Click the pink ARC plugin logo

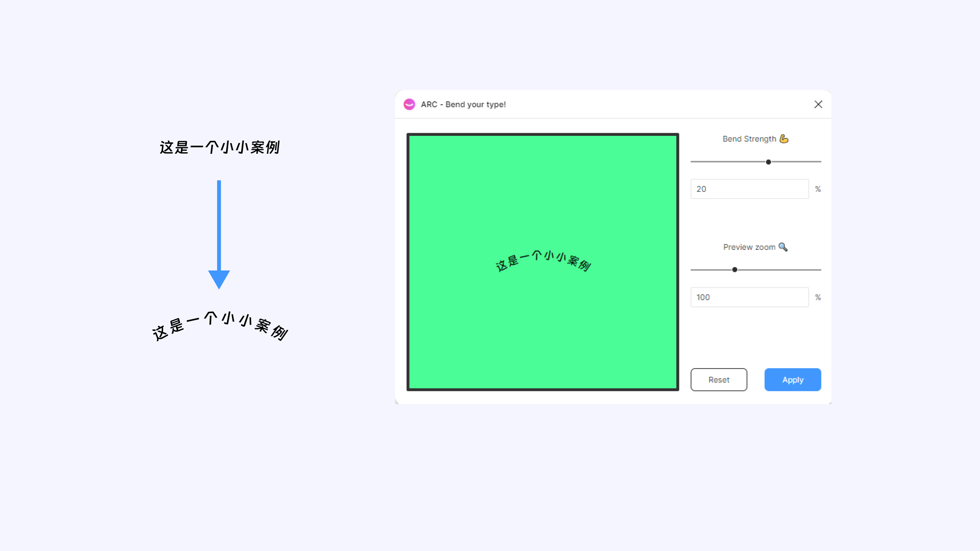(409, 104)
